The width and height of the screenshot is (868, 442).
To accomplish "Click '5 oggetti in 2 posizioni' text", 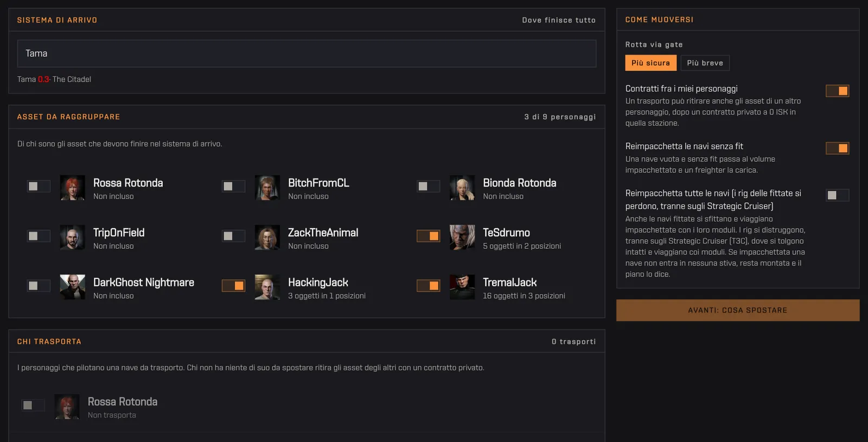I will point(522,246).
